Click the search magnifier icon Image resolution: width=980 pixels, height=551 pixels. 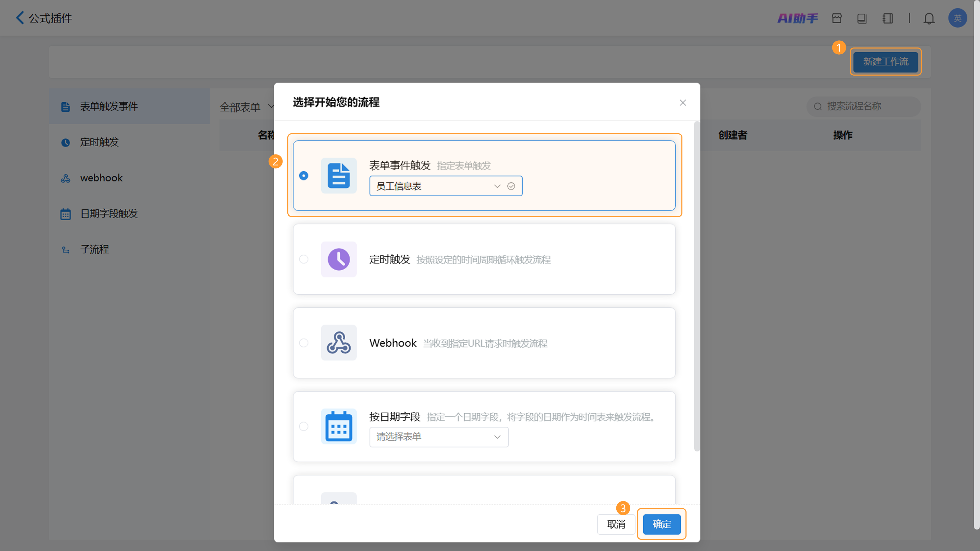tap(817, 106)
